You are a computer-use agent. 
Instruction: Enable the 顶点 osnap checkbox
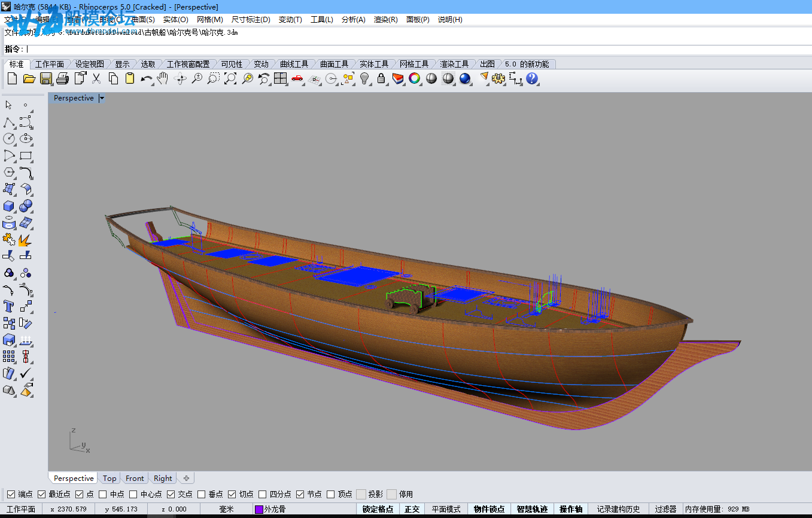pos(331,494)
